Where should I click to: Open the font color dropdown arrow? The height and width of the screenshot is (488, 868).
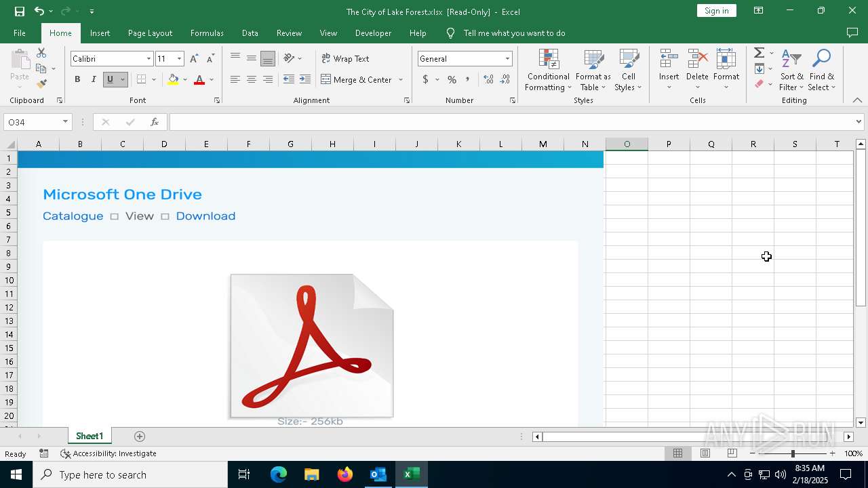[212, 79]
